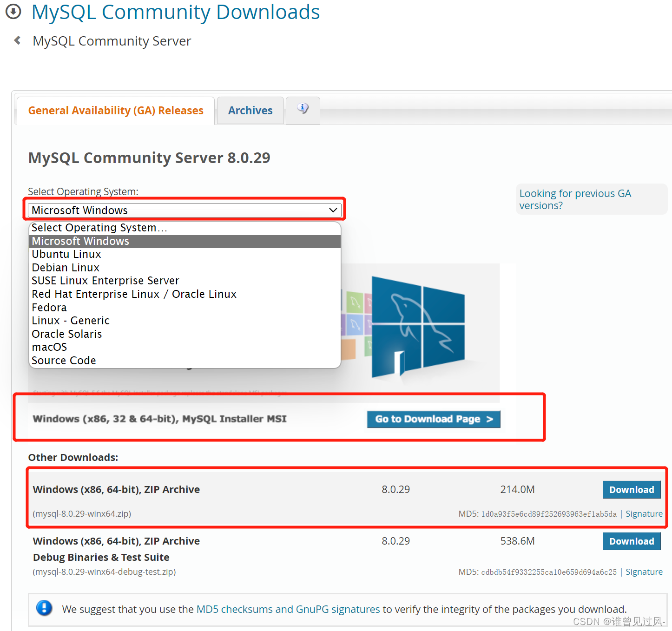The width and height of the screenshot is (672, 631).
Task: Select Fedora option
Action: click(184, 308)
